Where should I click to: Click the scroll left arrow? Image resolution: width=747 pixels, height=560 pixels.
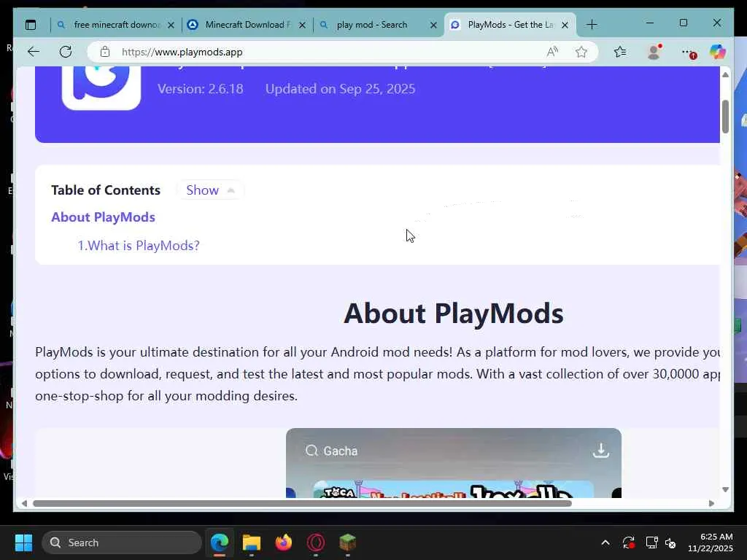pos(24,503)
